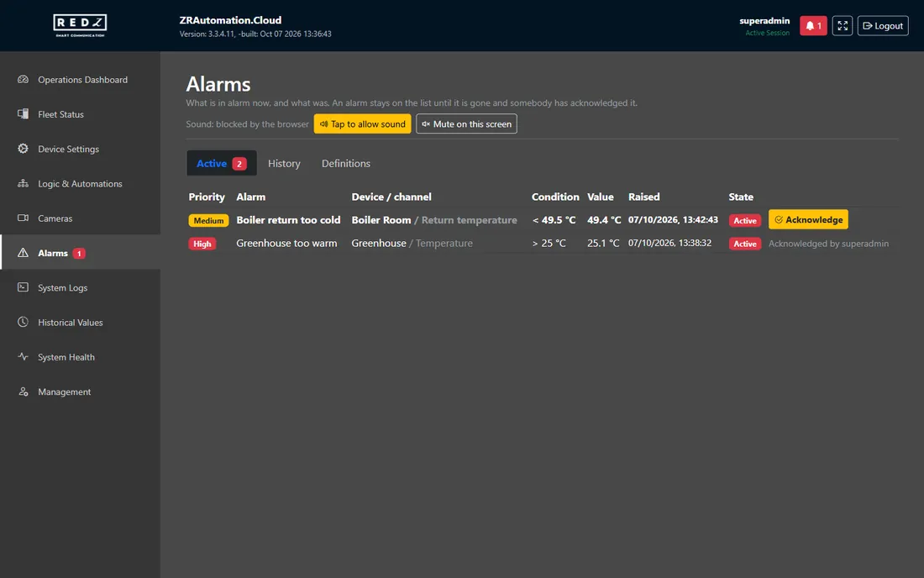Click the red count badge on Active tab

(239, 164)
